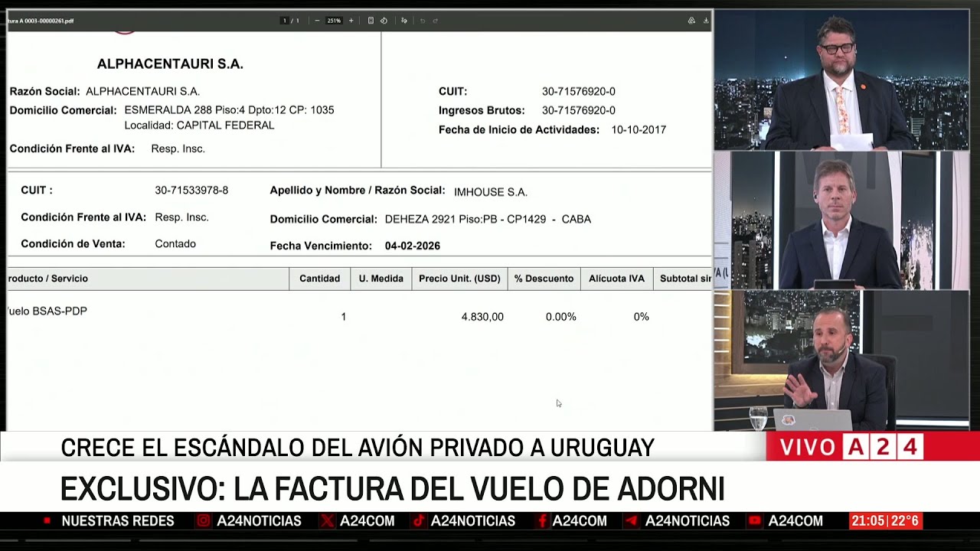Click the 'U. Medida' column header
The height and width of the screenshot is (551, 980).
coord(381,279)
